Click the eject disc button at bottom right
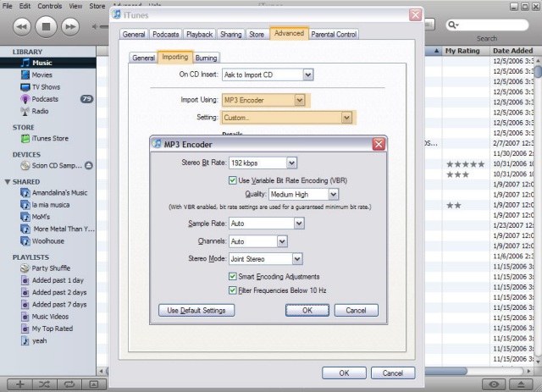This screenshot has height=392, width=542. point(522,384)
